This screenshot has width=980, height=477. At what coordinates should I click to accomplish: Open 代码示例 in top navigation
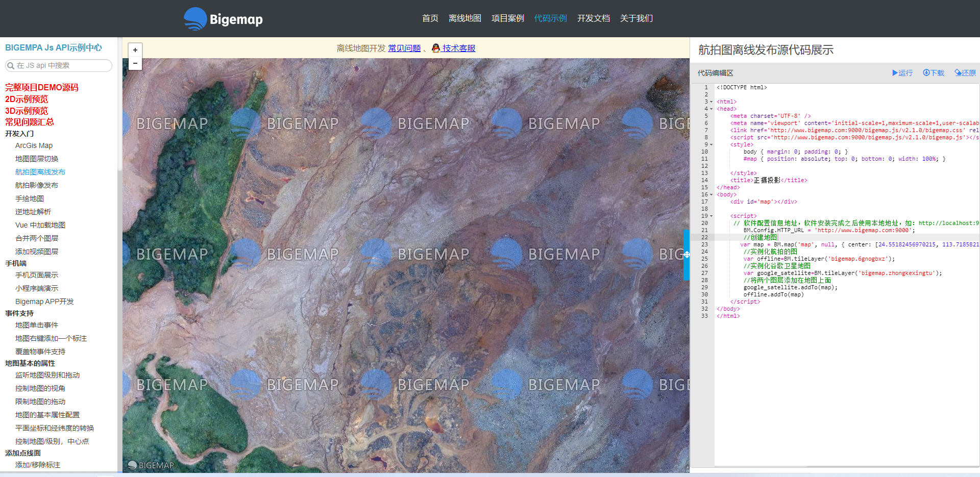[551, 18]
